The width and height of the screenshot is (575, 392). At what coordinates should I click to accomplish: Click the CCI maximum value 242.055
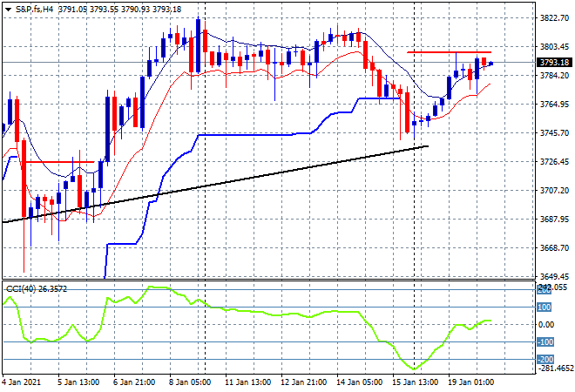(x=552, y=287)
